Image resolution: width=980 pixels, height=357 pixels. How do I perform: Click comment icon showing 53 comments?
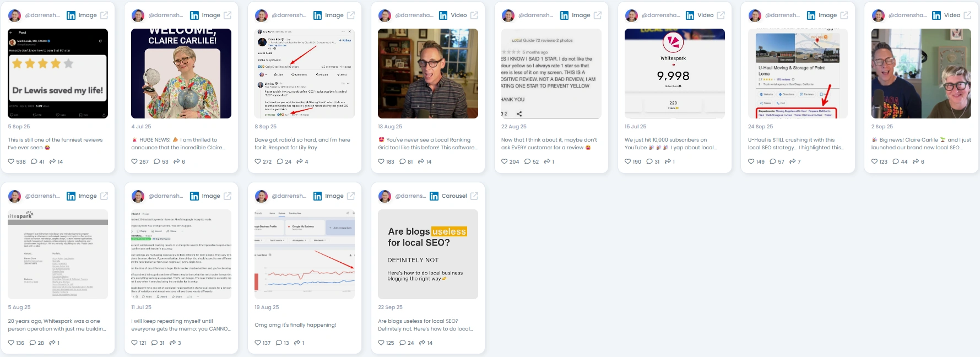pyautogui.click(x=157, y=161)
